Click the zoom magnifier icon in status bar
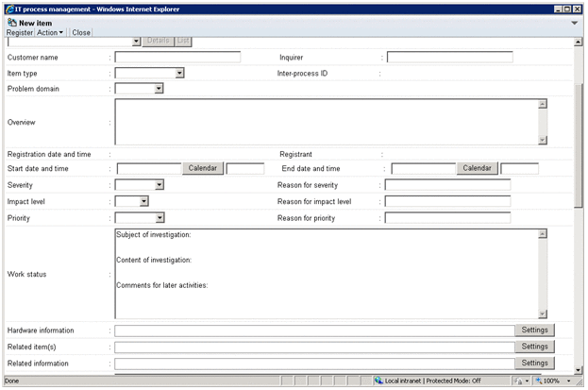 [x=539, y=381]
